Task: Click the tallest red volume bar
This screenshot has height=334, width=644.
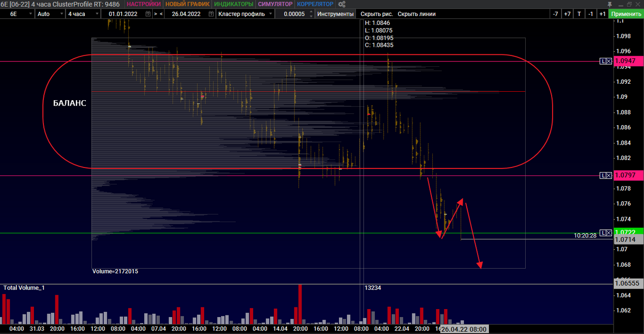Action: [300, 304]
